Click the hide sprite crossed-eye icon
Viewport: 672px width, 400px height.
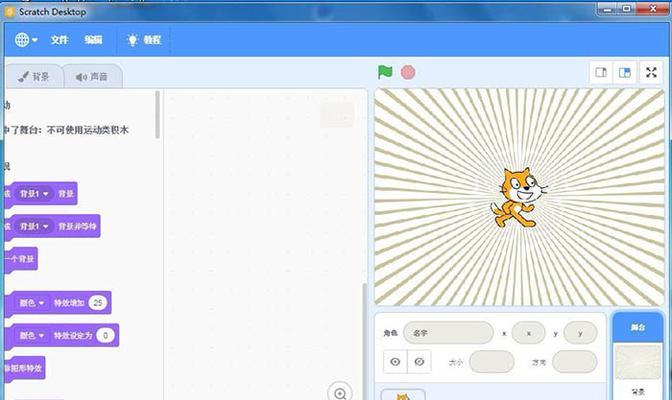[419, 362]
